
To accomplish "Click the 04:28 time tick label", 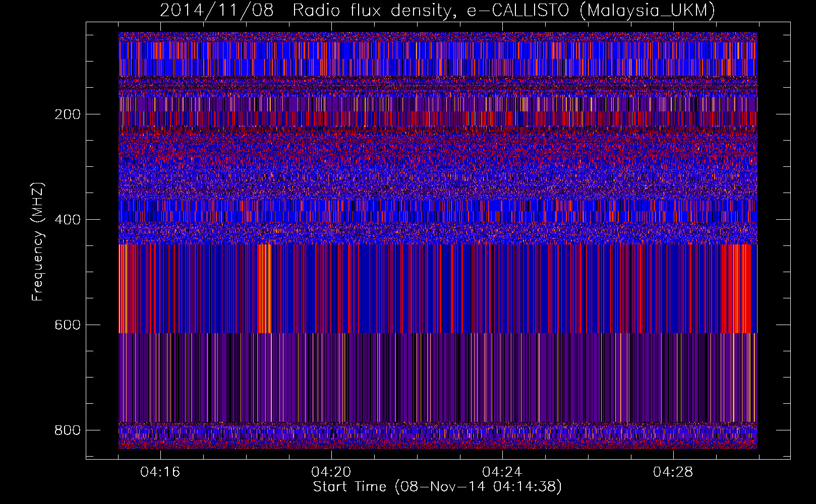I will 673,472.
